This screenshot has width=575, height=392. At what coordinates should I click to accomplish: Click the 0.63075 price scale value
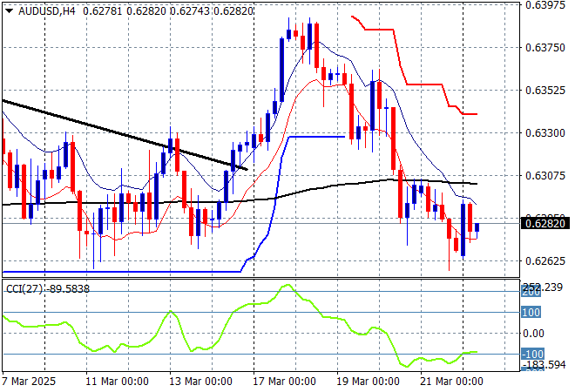[x=545, y=176]
